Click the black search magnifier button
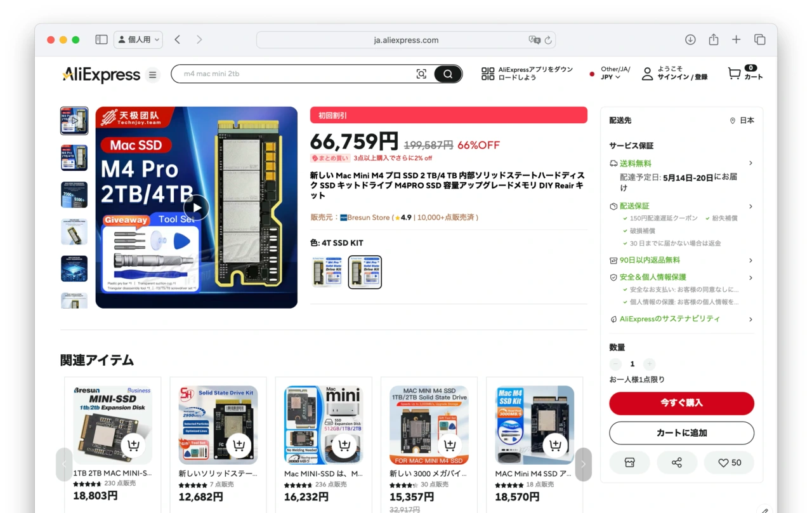This screenshot has width=812, height=513. pyautogui.click(x=448, y=74)
